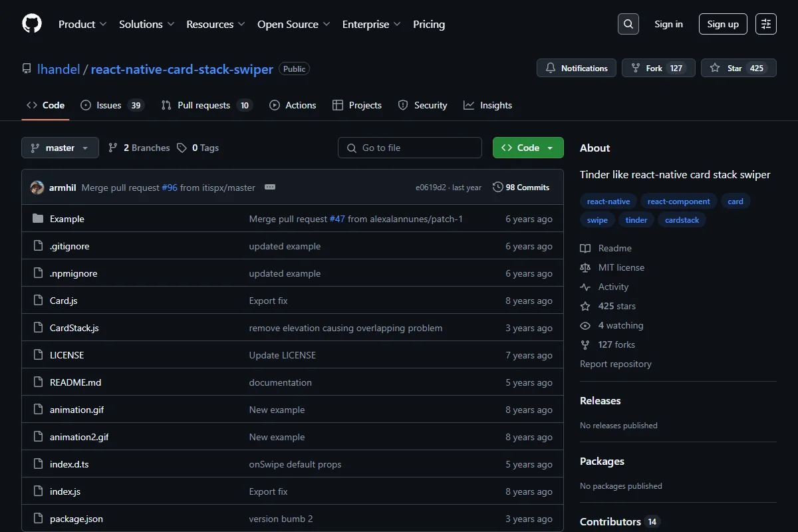Click the Sign up button
798x532 pixels.
point(723,24)
